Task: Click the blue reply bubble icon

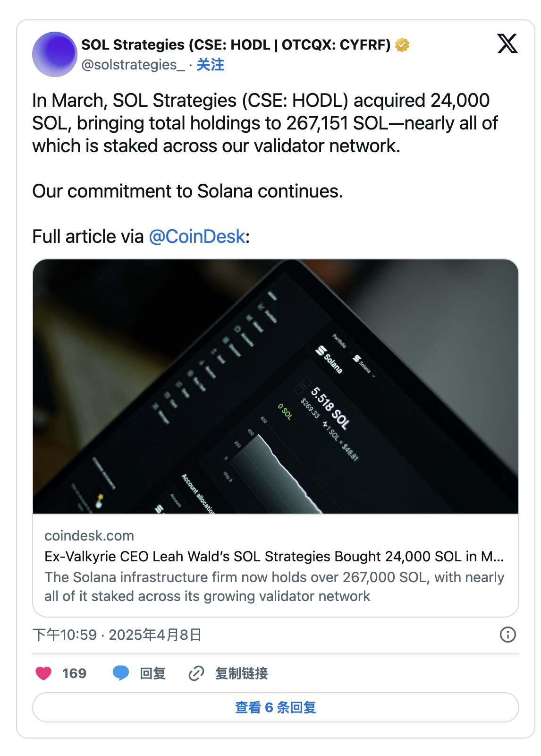Action: tap(121, 673)
